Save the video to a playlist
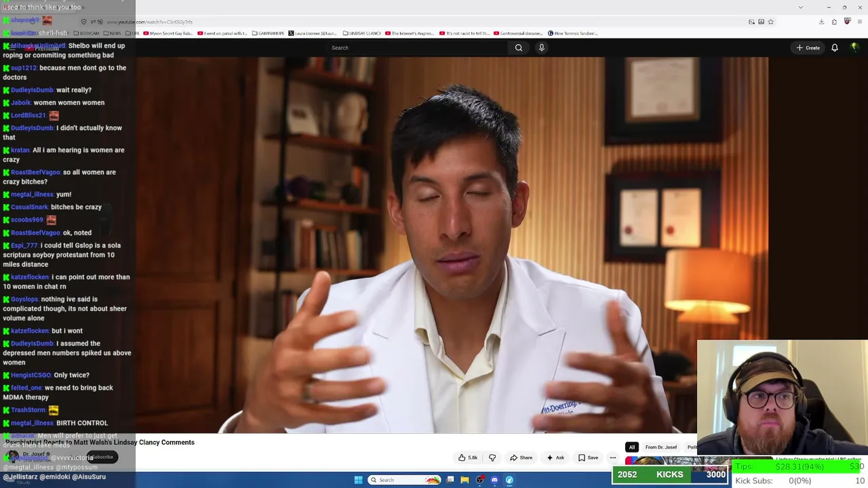The image size is (868, 488). 589,457
